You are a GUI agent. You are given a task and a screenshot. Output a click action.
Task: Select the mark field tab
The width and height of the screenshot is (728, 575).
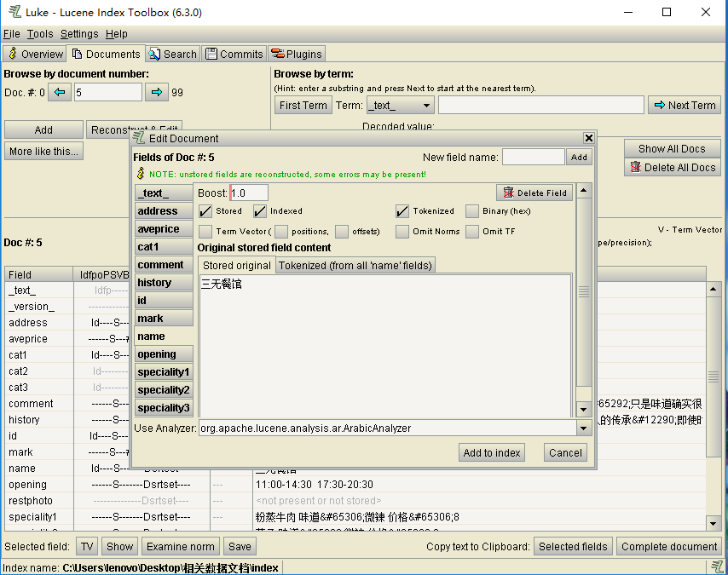coord(164,318)
